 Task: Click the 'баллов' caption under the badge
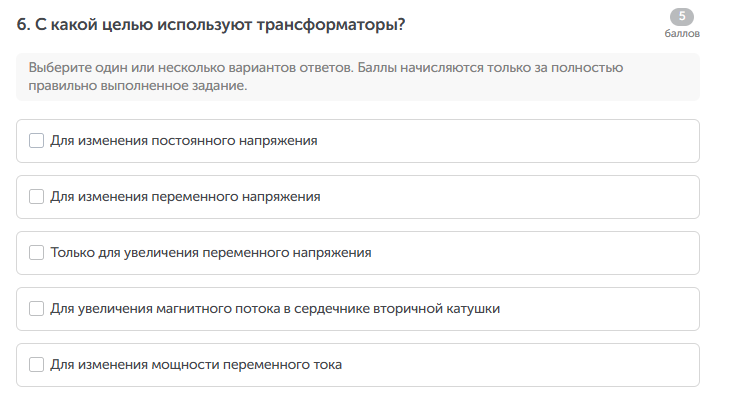coord(682,33)
